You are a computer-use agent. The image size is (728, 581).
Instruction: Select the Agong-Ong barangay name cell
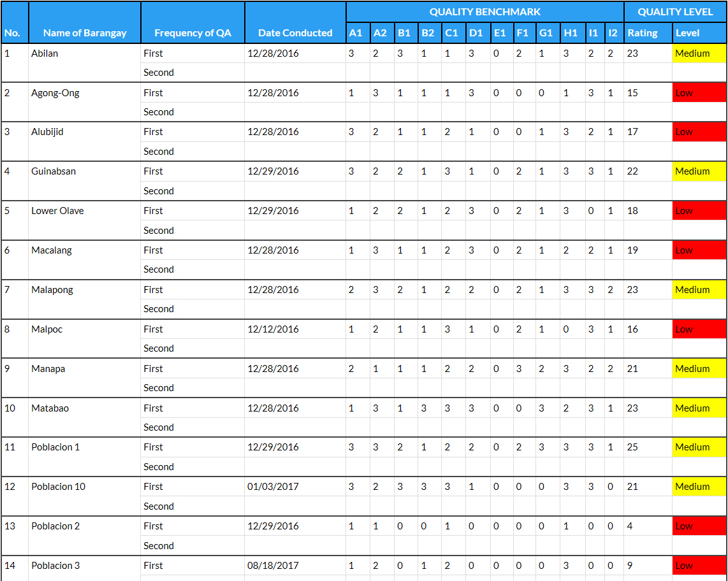coord(85,102)
